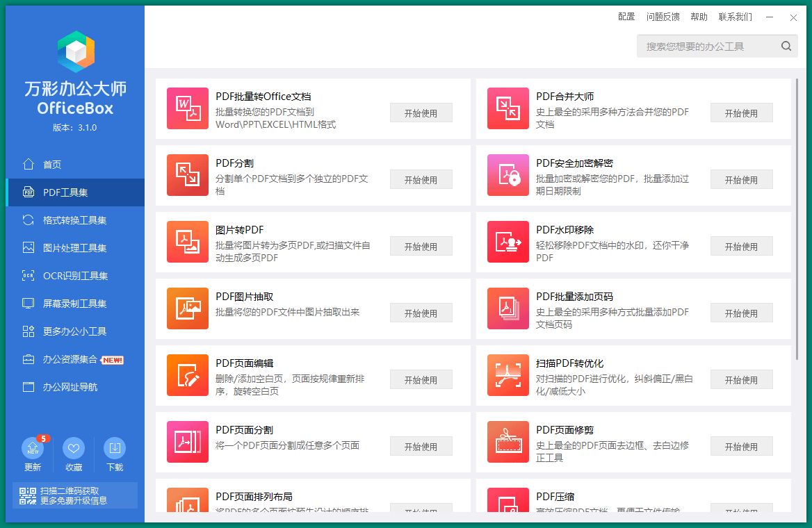
Task: Select the PDF分割 tool icon
Action: coord(188,175)
